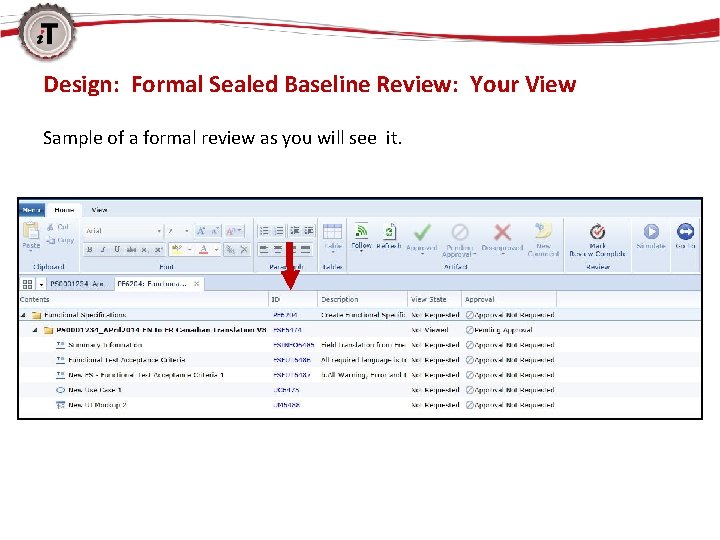This screenshot has width=720, height=540.
Task: Toggle strikethrough formatting
Action: [x=131, y=249]
